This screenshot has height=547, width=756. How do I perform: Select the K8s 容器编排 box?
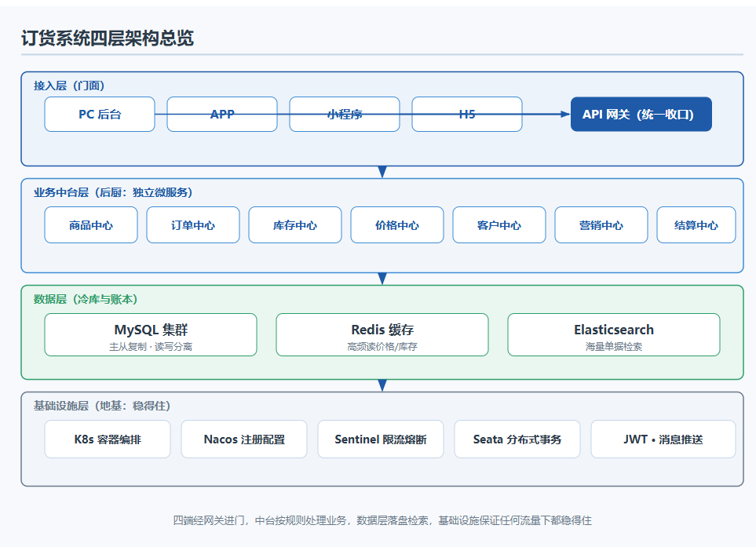pyautogui.click(x=108, y=439)
